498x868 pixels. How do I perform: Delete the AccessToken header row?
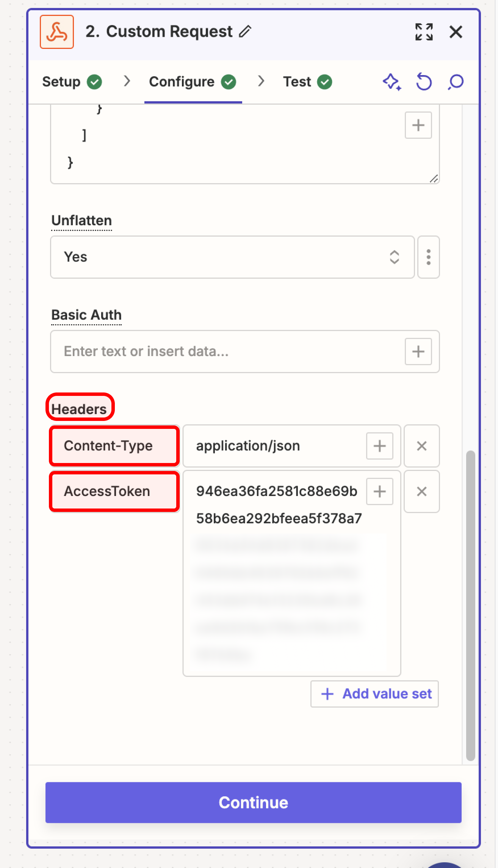click(x=421, y=491)
